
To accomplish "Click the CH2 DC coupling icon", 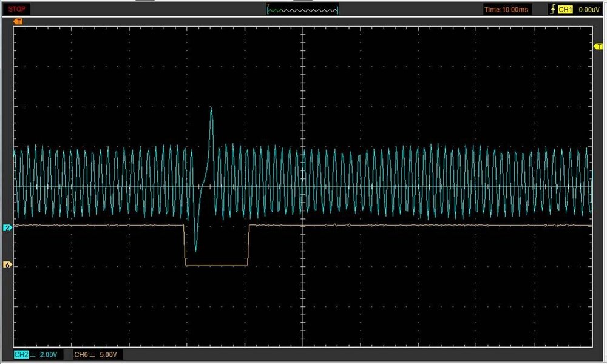I will point(33,354).
